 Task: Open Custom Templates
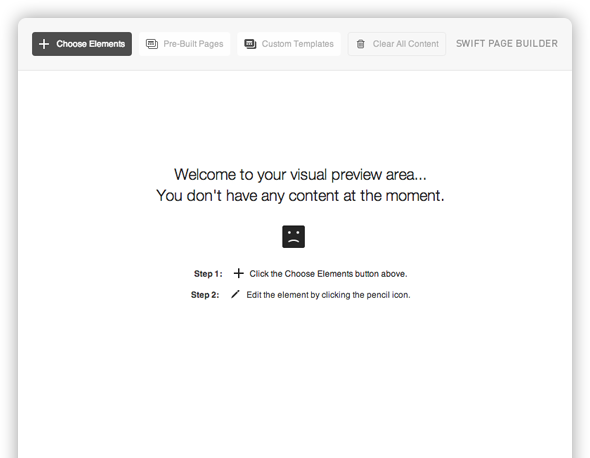[x=289, y=44]
